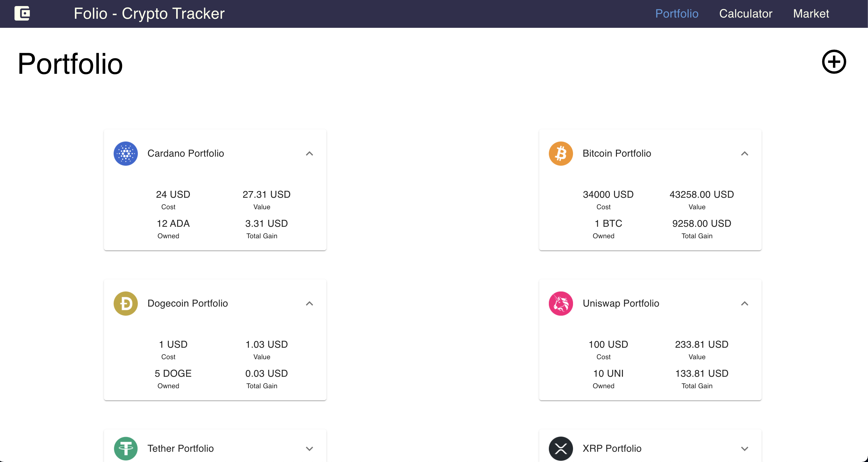This screenshot has width=868, height=462.
Task: Click the Total Gain value for Bitcoin
Action: click(701, 223)
